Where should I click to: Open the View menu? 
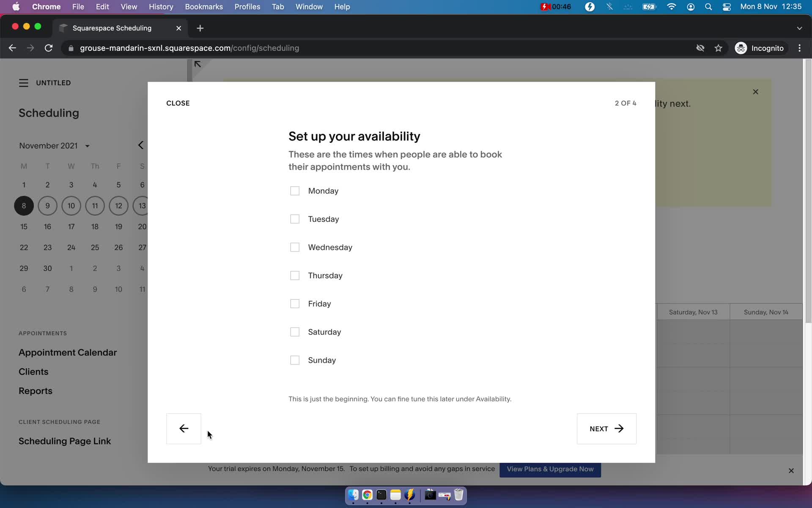pyautogui.click(x=129, y=7)
